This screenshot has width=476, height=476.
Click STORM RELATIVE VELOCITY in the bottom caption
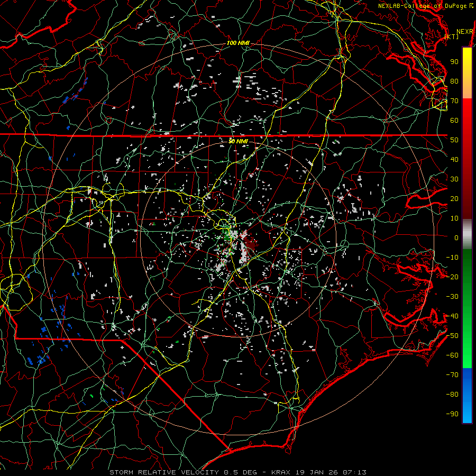164,472
